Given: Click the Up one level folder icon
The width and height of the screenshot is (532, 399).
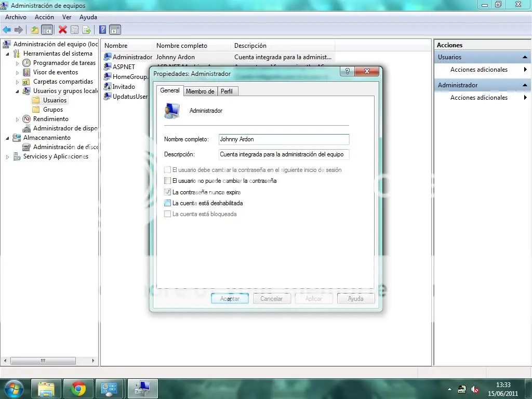Looking at the screenshot, I should [x=35, y=30].
